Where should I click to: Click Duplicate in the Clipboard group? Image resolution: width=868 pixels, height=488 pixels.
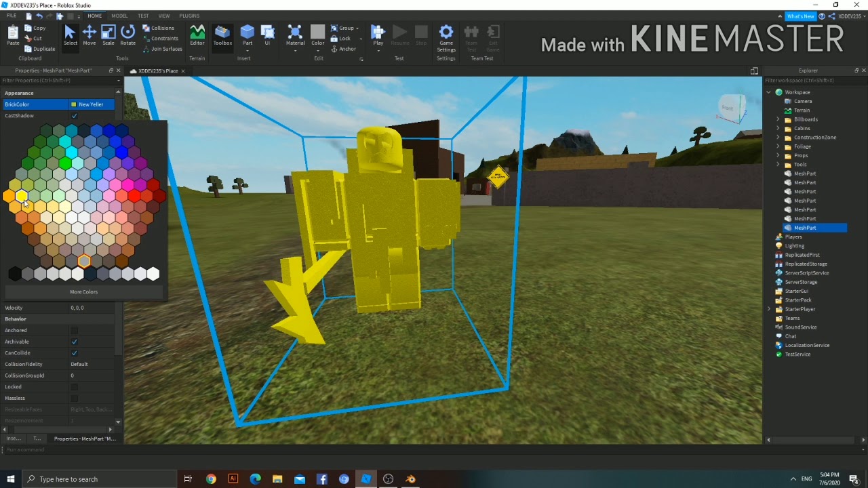tap(40, 49)
